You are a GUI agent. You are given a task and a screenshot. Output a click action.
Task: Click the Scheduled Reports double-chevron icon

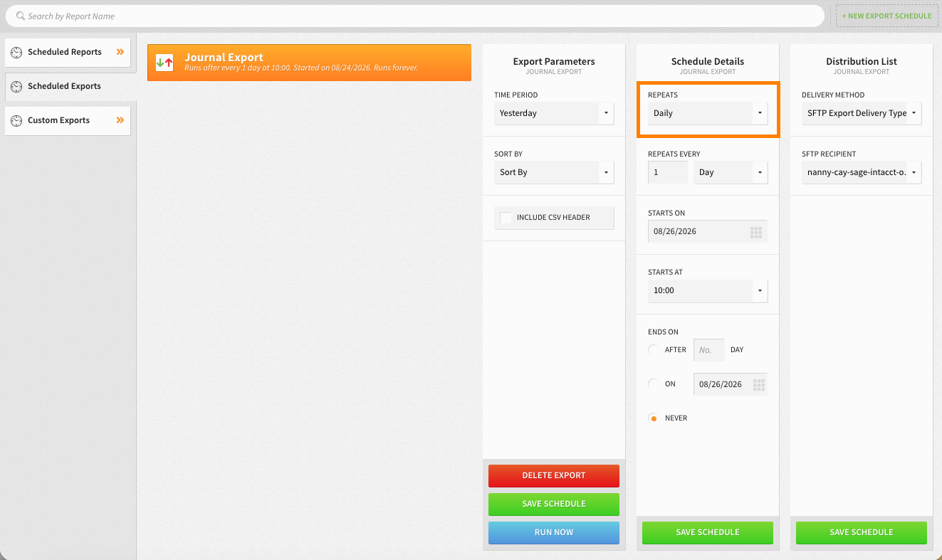pos(120,52)
